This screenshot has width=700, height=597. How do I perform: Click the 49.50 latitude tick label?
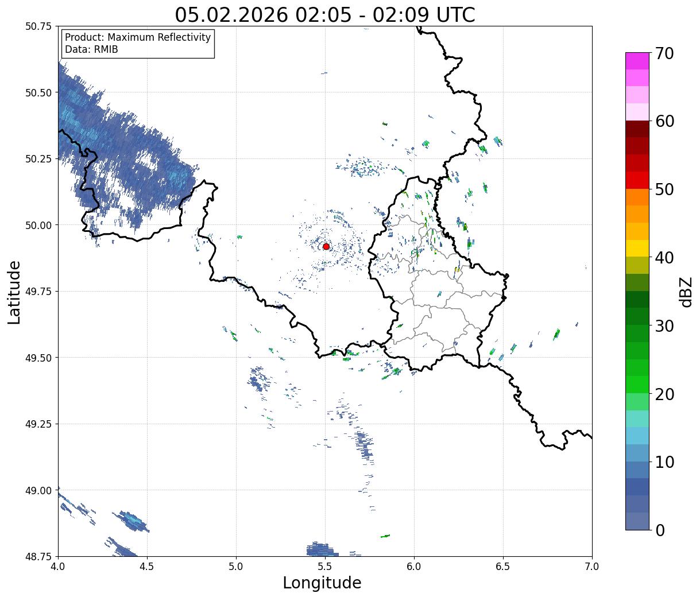pyautogui.click(x=38, y=358)
